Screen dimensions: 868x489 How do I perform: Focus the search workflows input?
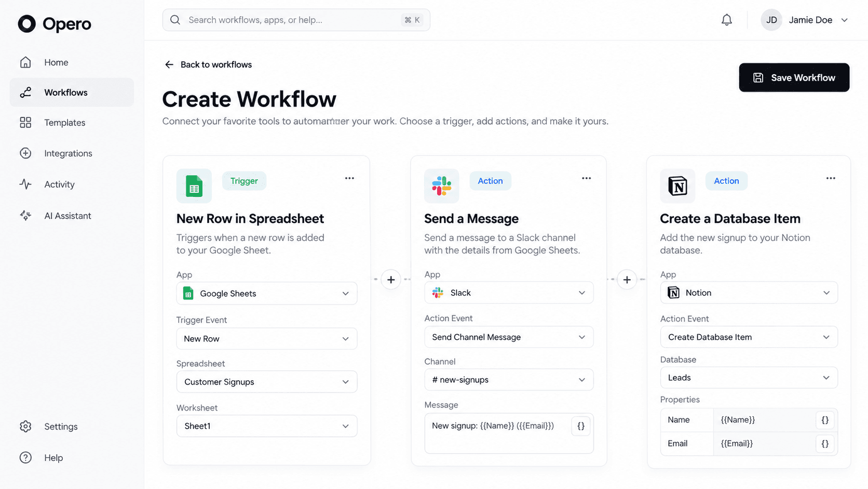pyautogui.click(x=296, y=20)
